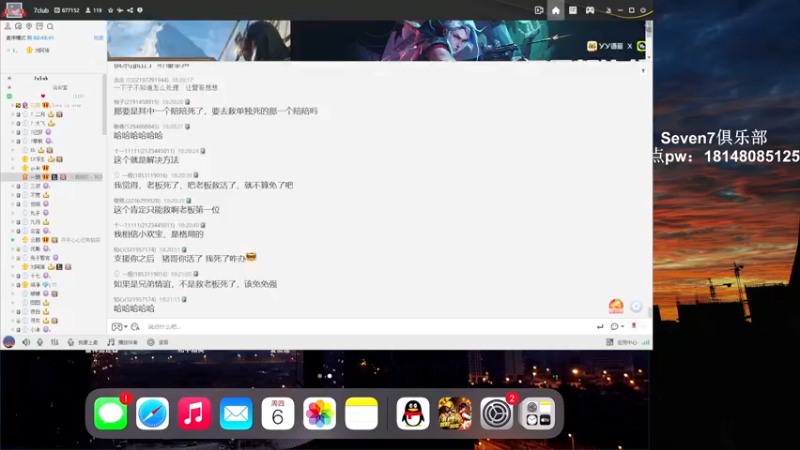Select the home tab icon in top bar
The image size is (800, 450).
coord(556,10)
